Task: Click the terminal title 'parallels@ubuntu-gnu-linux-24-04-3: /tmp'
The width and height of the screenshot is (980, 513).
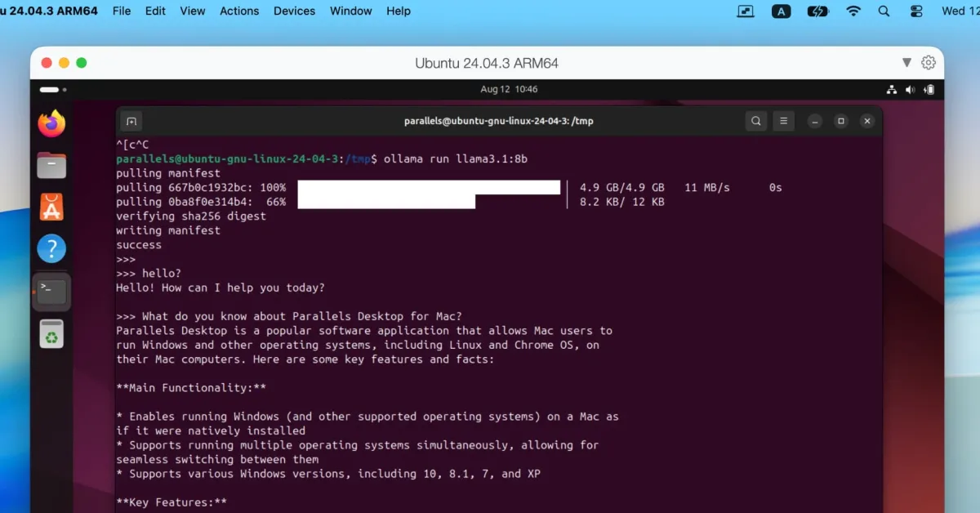Action: pyautogui.click(x=499, y=121)
